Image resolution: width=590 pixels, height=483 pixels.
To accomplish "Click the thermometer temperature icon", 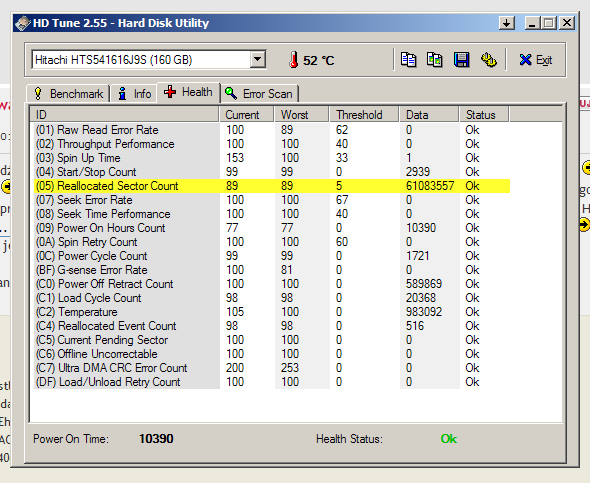I will (293, 60).
